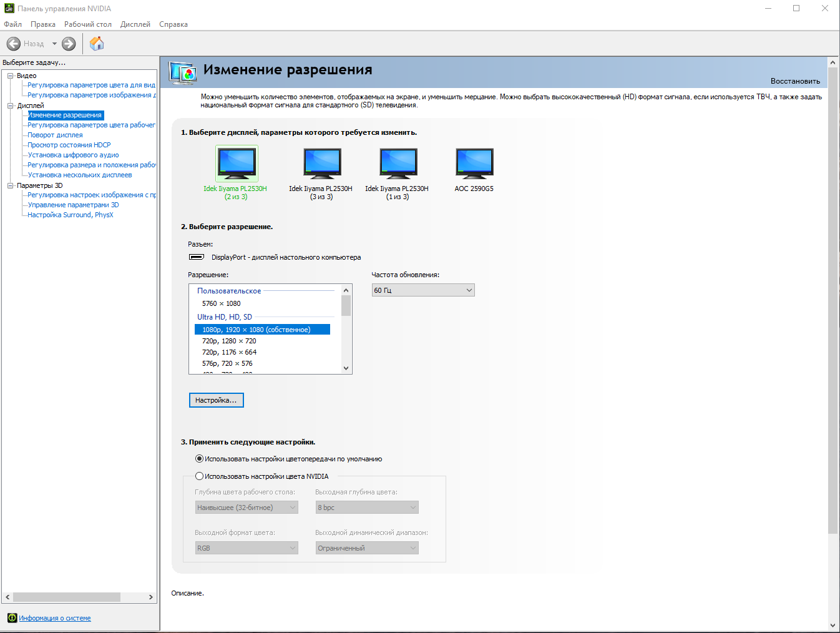The image size is (840, 633).
Task: Open the Home icon in toolbar
Action: coord(97,43)
